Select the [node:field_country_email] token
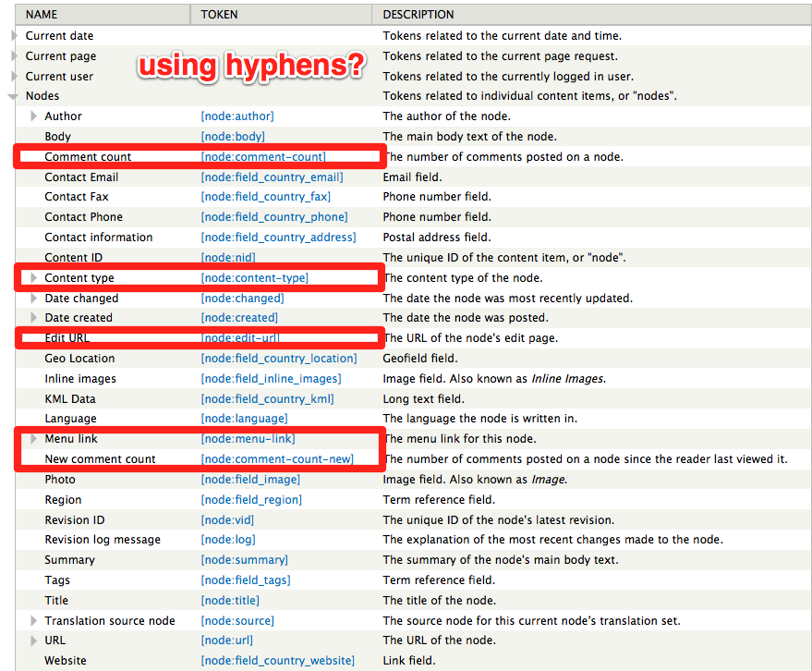The height and width of the screenshot is (671, 812). tap(272, 177)
